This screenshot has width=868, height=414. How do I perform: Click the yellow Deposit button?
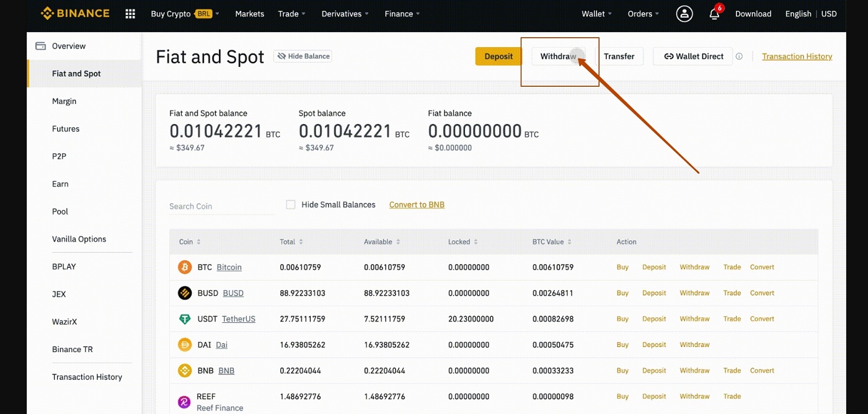(498, 56)
